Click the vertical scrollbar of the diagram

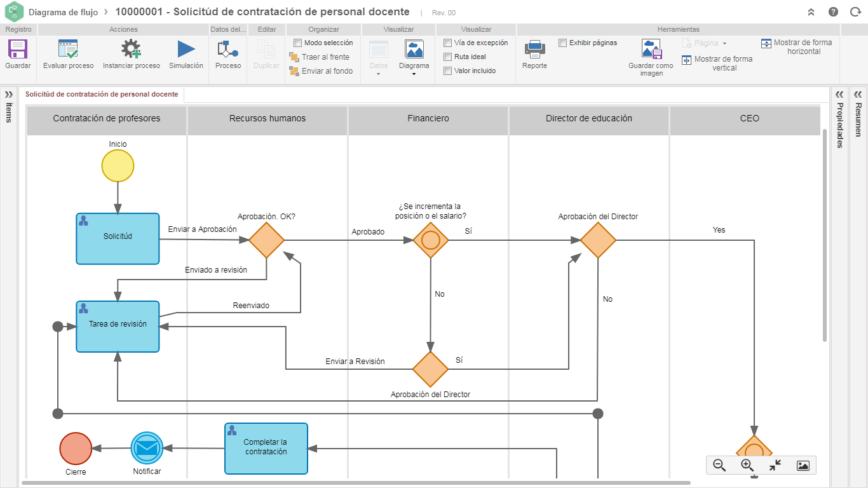825,235
